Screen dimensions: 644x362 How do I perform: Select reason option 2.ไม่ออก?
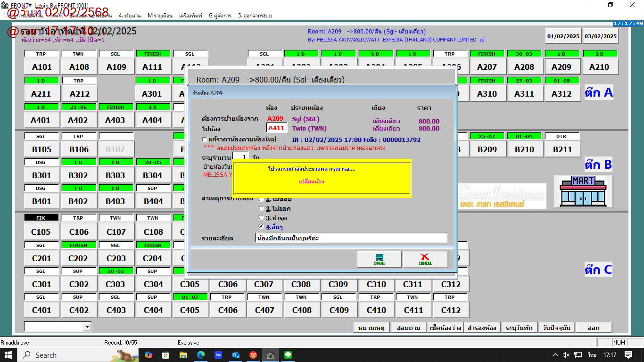coord(262,208)
